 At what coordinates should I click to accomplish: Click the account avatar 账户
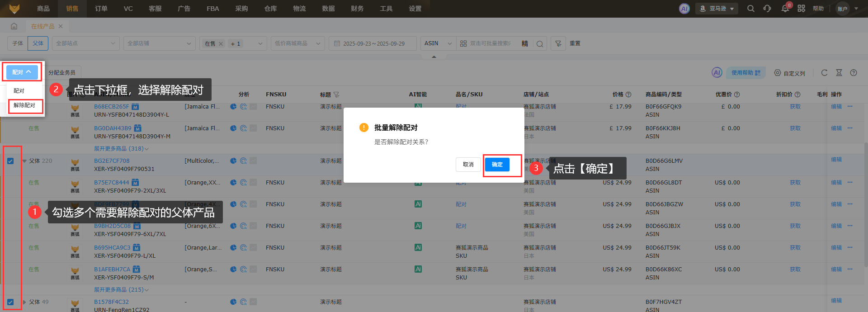843,9
